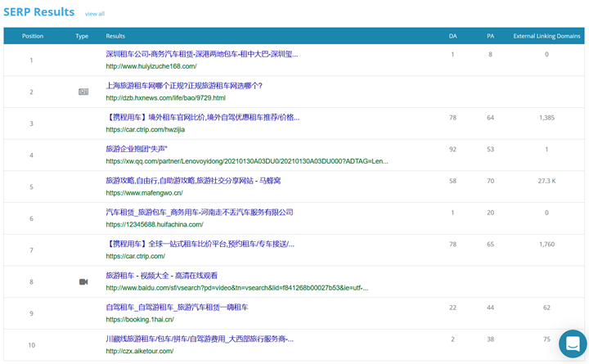
Task: Open the 旅游企业抱团"失声" result
Action: [137, 149]
